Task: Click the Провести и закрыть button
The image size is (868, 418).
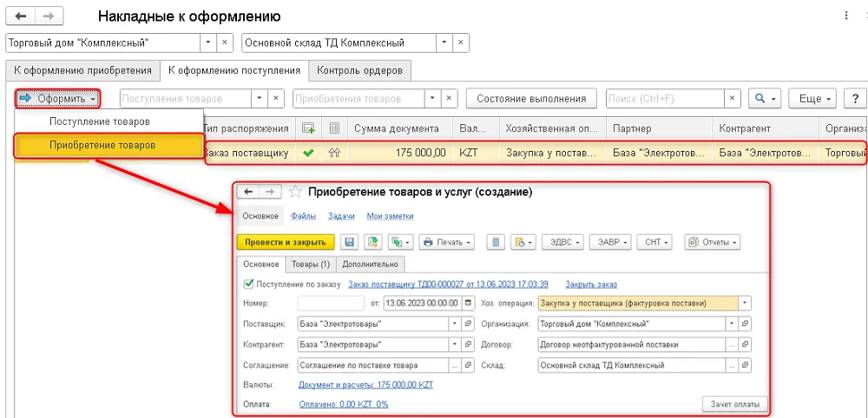Action: 286,242
